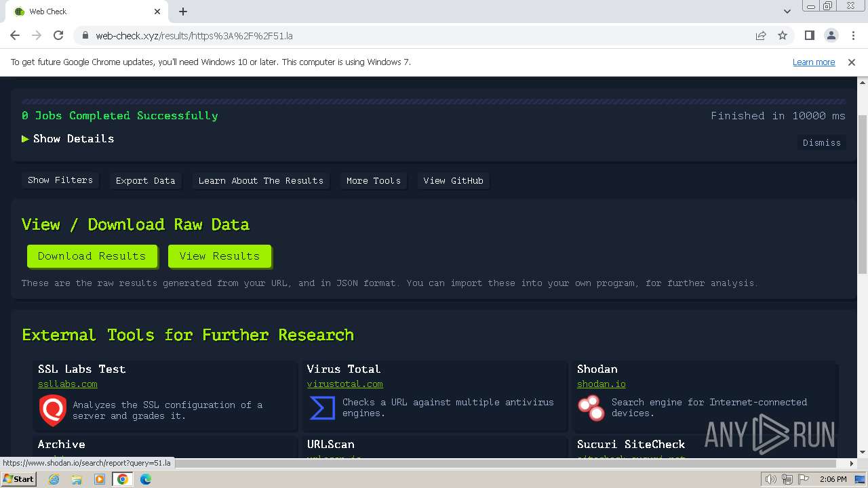Open the ssllabs.com link
The image size is (868, 488).
tap(68, 384)
